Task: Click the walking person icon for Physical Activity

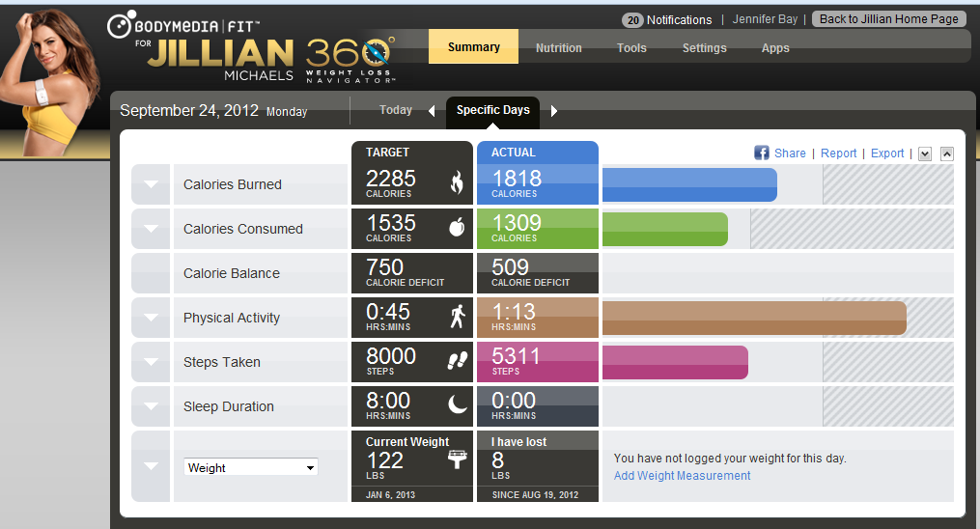Action: pos(458,316)
